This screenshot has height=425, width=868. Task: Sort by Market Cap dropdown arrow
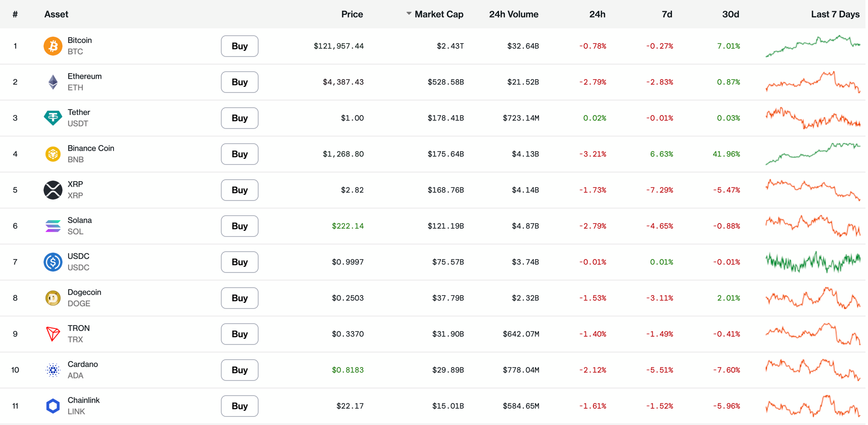point(409,14)
